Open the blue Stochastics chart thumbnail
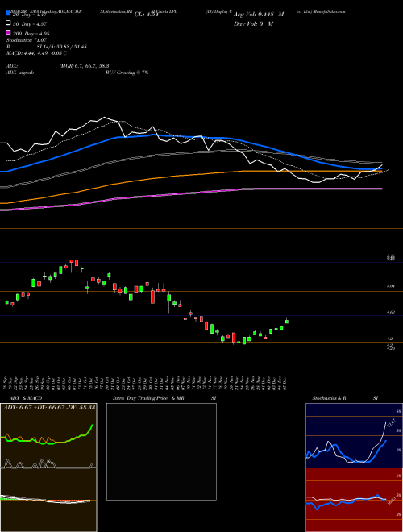Screen dimensions: 403x532 click(354, 435)
